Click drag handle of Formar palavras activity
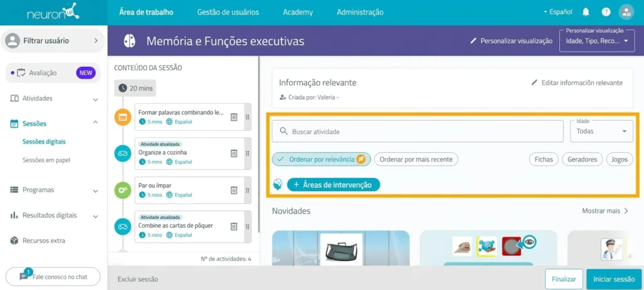Viewport: 644px width, 290px height. 248,117
